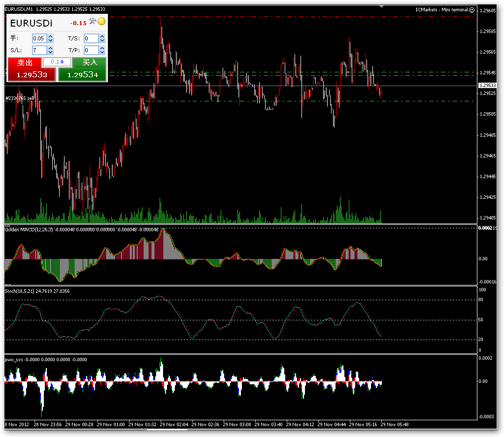Click the 1.29605 price axis label
Image resolution: width=504 pixels, height=437 pixels.
pyautogui.click(x=488, y=11)
